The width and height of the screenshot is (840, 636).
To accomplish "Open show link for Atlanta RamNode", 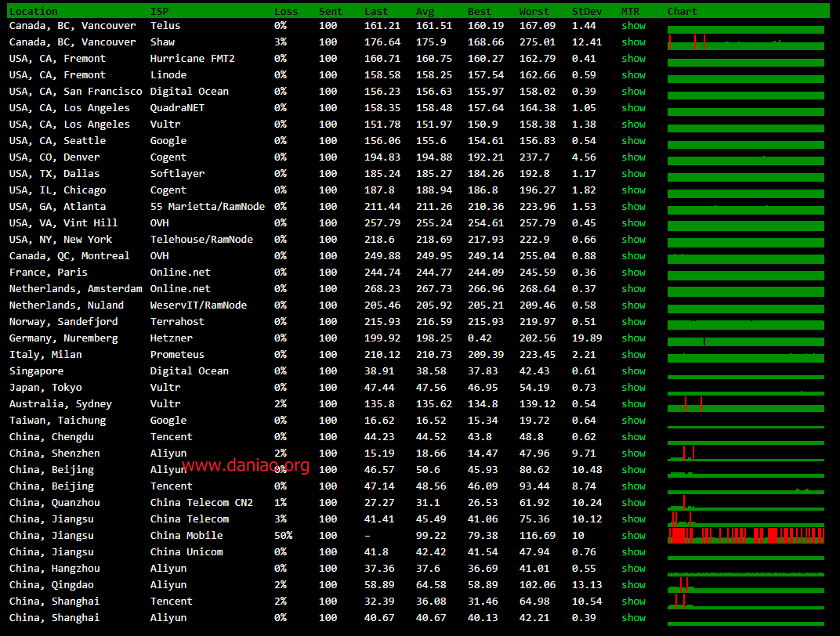I will [633, 207].
